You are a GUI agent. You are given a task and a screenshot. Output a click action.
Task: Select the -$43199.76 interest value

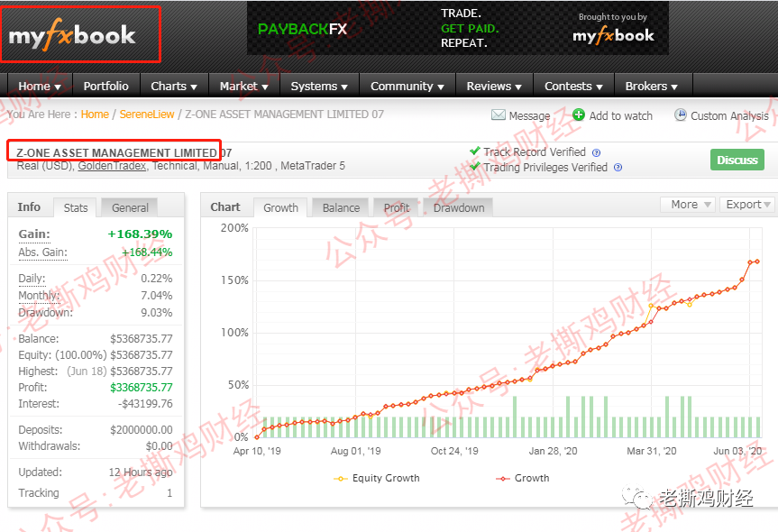click(x=145, y=404)
